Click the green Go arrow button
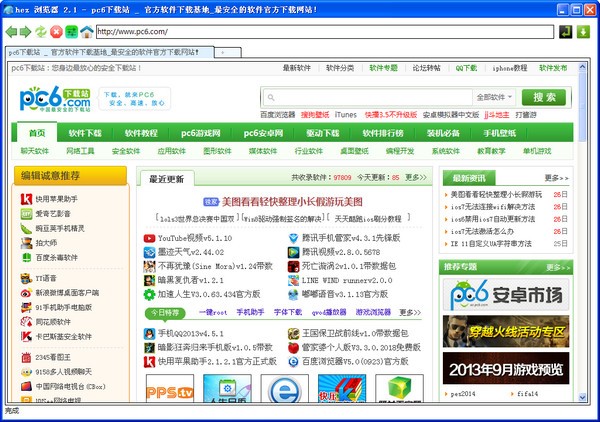Image resolution: width=600 pixels, height=422 pixels. click(x=565, y=32)
